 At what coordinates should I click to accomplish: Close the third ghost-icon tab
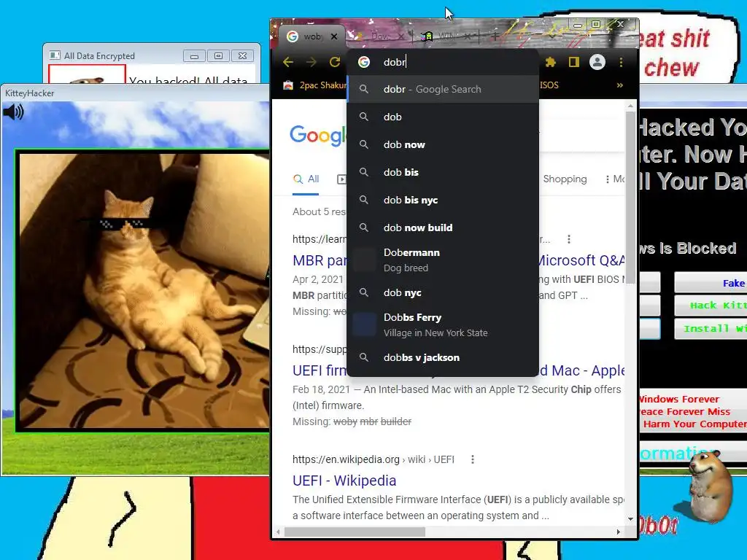(x=468, y=36)
